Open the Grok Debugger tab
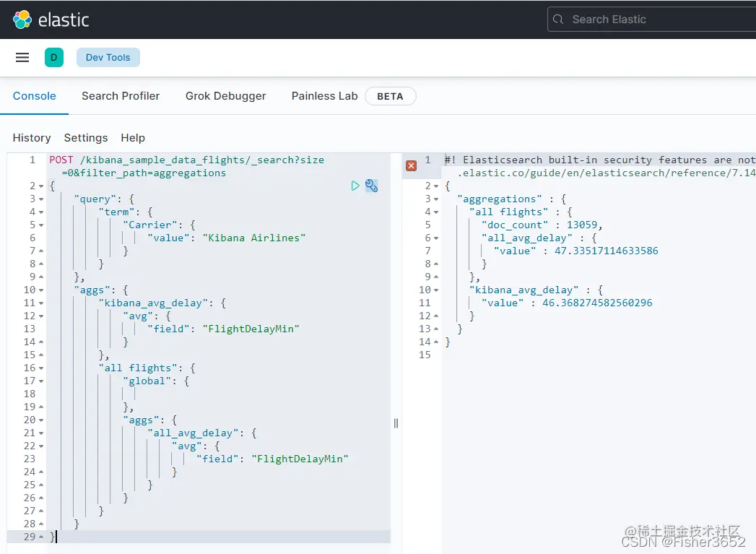 225,96
